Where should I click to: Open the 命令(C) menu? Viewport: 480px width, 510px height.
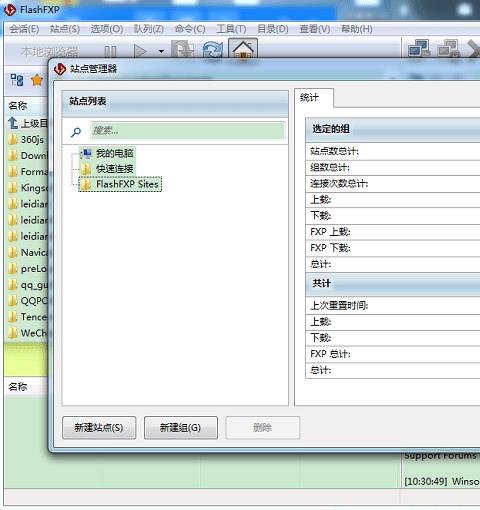click(190, 29)
